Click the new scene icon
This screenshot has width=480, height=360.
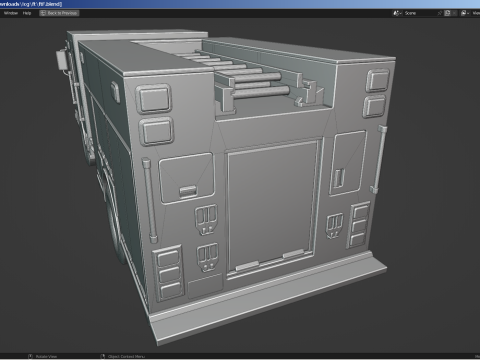pos(448,13)
